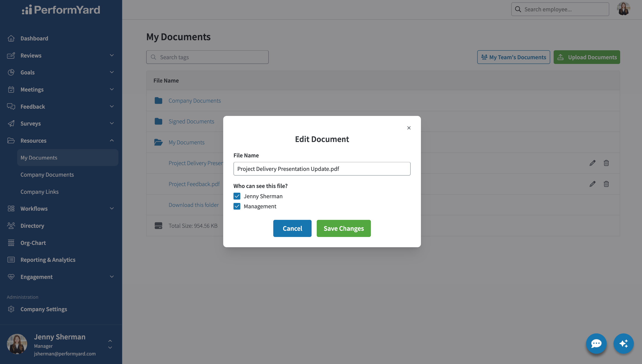
Task: Click the Company Documents folder icon
Action: click(158, 101)
